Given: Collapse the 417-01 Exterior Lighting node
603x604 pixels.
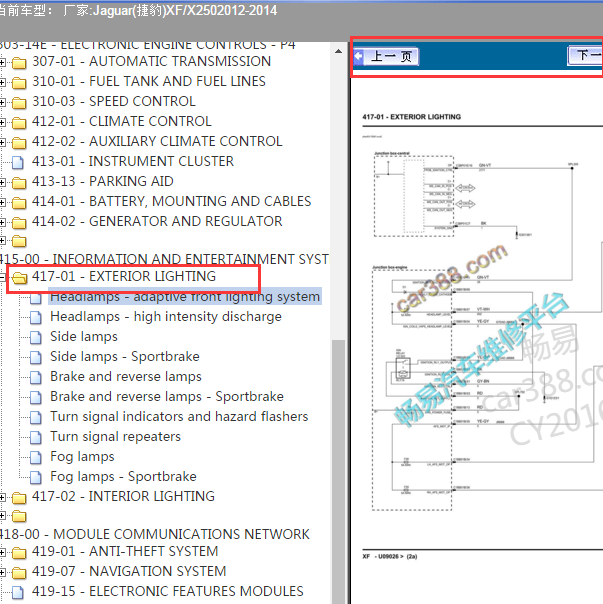Looking at the screenshot, I should (2, 277).
